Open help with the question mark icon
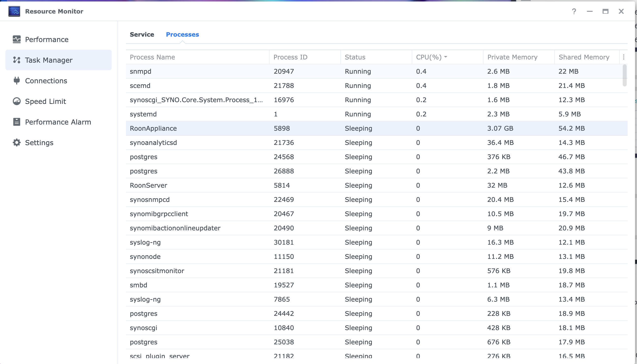This screenshot has width=637, height=364. (574, 11)
